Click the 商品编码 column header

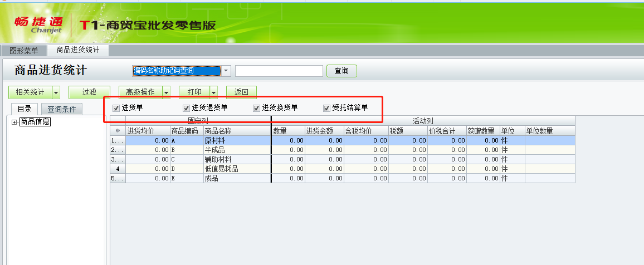pyautogui.click(x=187, y=131)
